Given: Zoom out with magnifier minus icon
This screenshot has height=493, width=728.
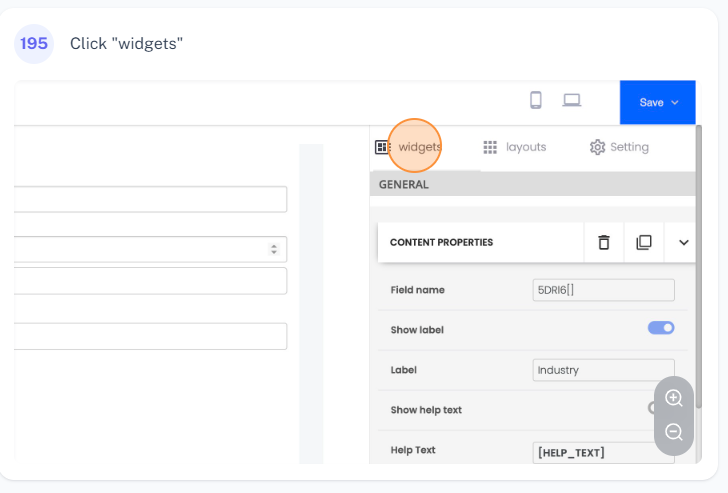Looking at the screenshot, I should coord(674,432).
